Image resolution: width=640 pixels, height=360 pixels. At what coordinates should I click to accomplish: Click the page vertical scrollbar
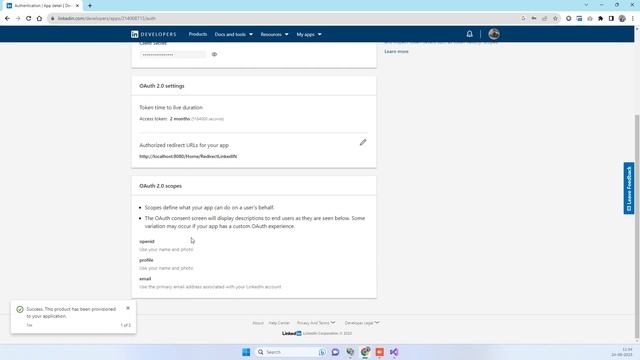tap(637, 227)
